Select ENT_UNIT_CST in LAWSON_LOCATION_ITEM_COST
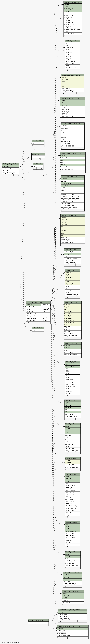Image resolution: width=90 pixels, height=644 pixels. pyautogui.click(x=72, y=107)
